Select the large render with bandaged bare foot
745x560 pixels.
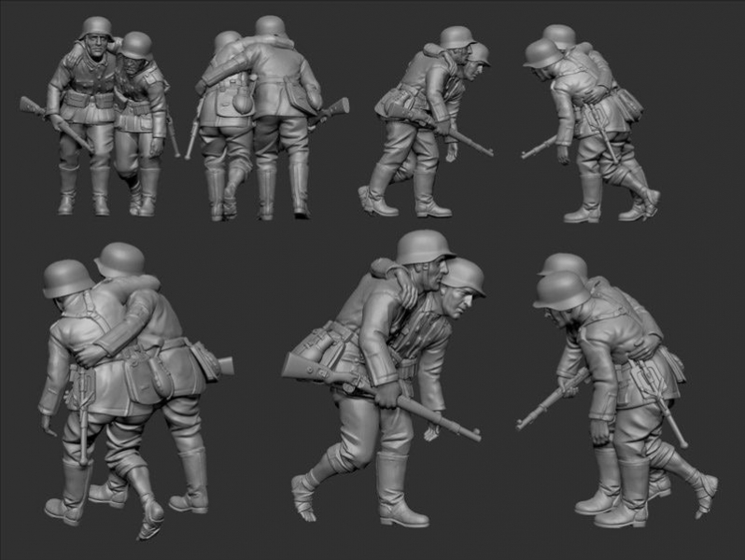pos(384,379)
